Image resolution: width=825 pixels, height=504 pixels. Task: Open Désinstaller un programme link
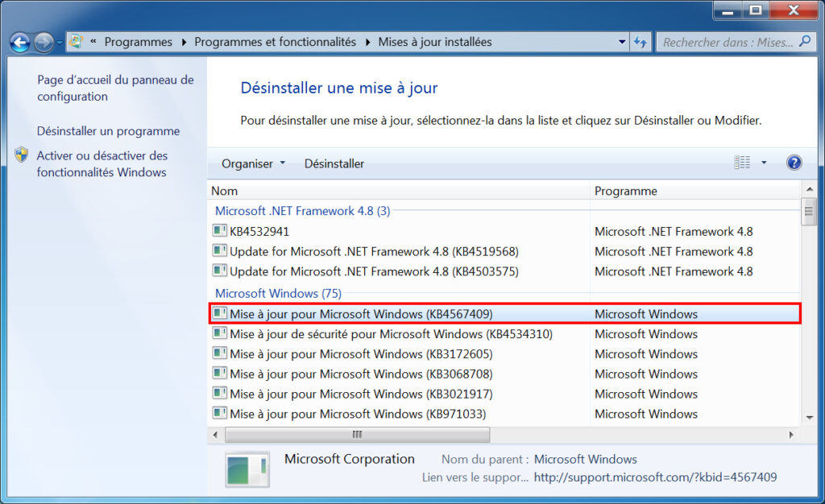(109, 131)
